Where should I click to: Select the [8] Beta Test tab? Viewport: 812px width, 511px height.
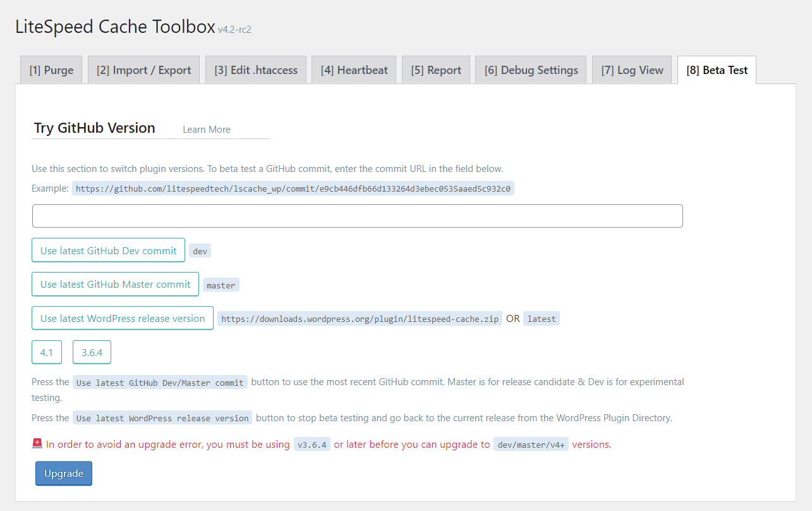pos(717,70)
